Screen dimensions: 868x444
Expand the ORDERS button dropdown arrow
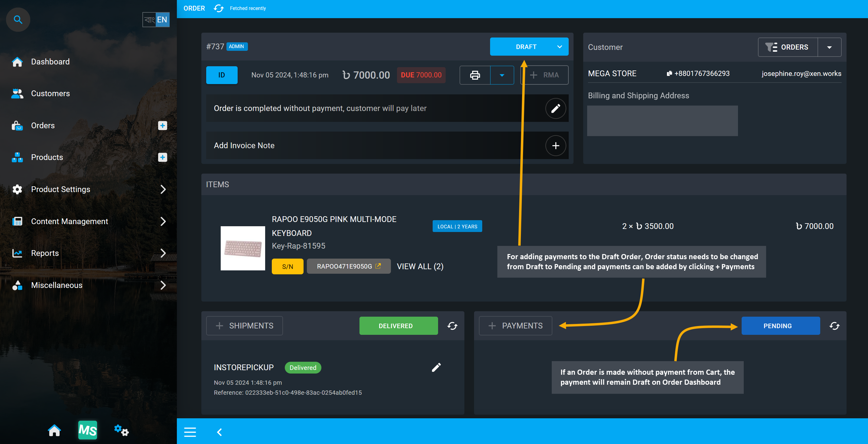coord(830,47)
